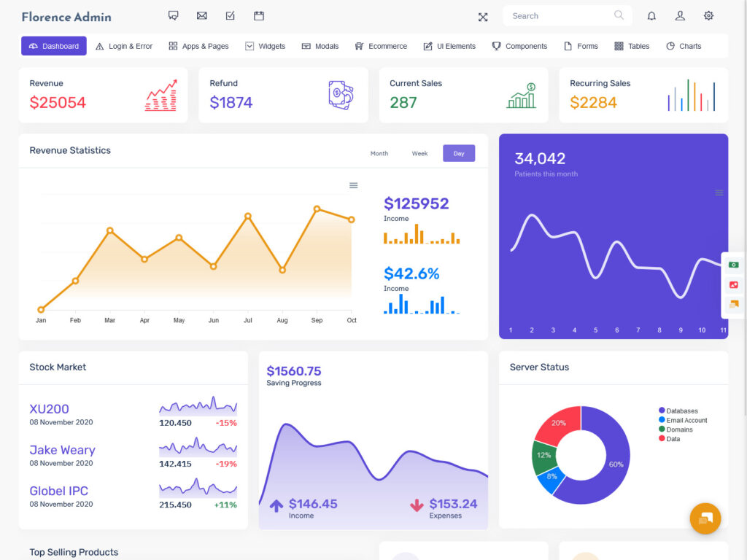Select the Month view option
The image size is (747, 560).
[379, 153]
